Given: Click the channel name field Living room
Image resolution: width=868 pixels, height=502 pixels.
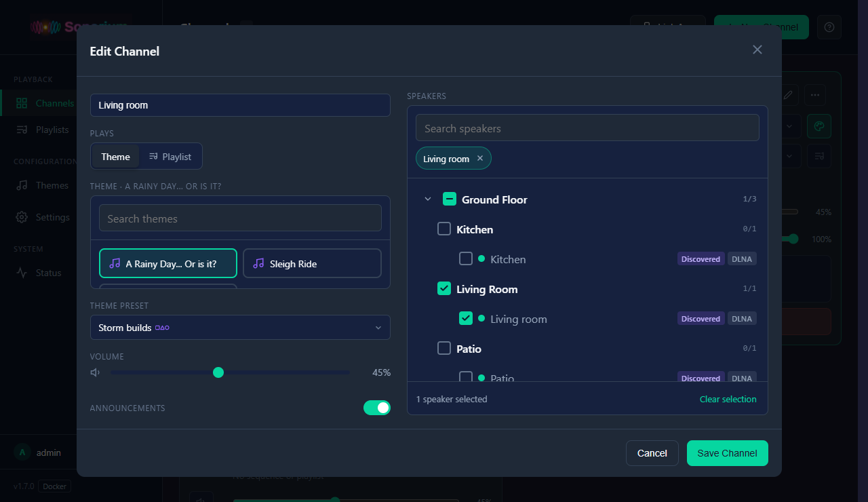Looking at the screenshot, I should (240, 105).
